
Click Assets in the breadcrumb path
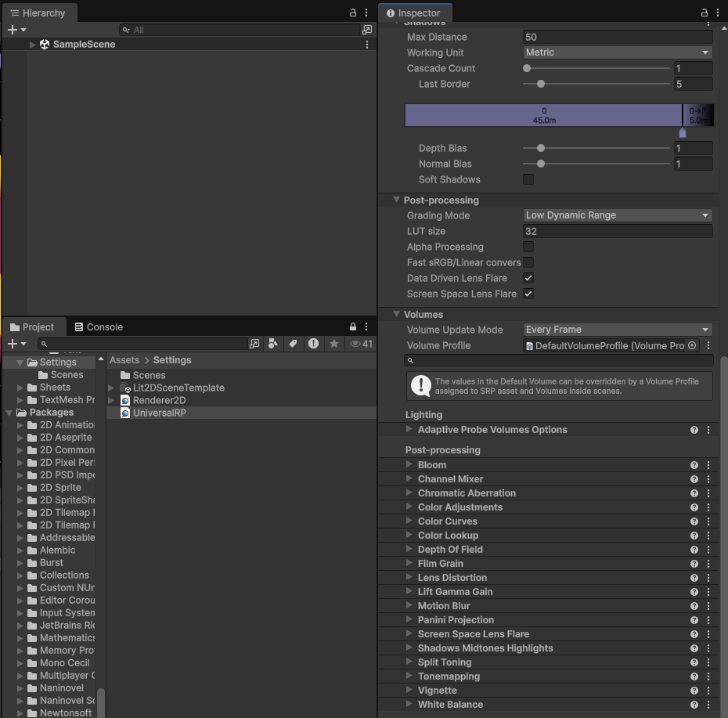click(x=124, y=360)
